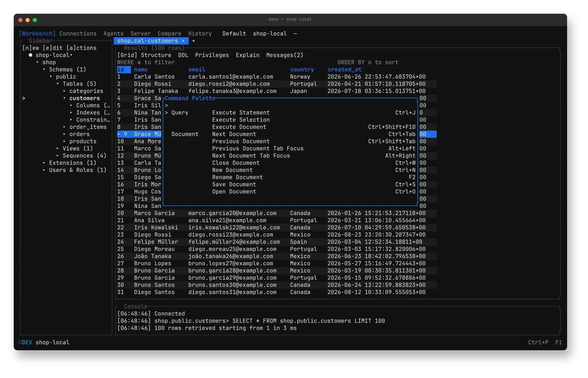This screenshot has height=378, width=588.
Task: Switch to the DDL results tab
Action: [183, 55]
